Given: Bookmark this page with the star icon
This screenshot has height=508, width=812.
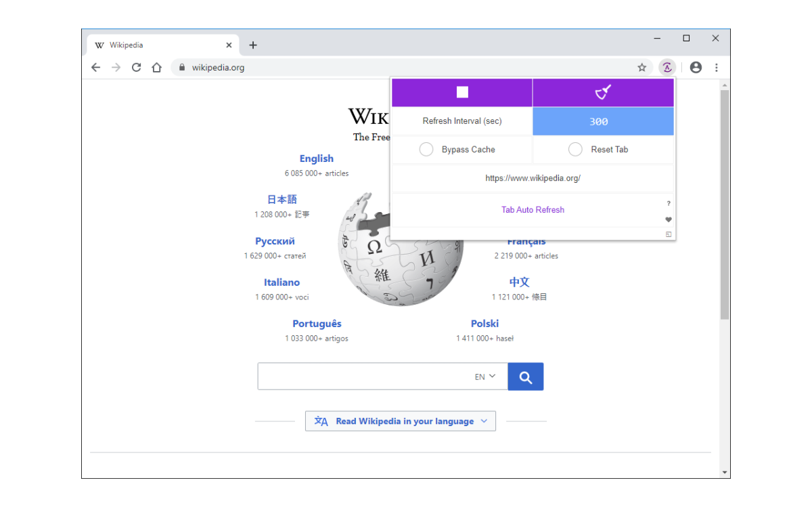Looking at the screenshot, I should (641, 67).
